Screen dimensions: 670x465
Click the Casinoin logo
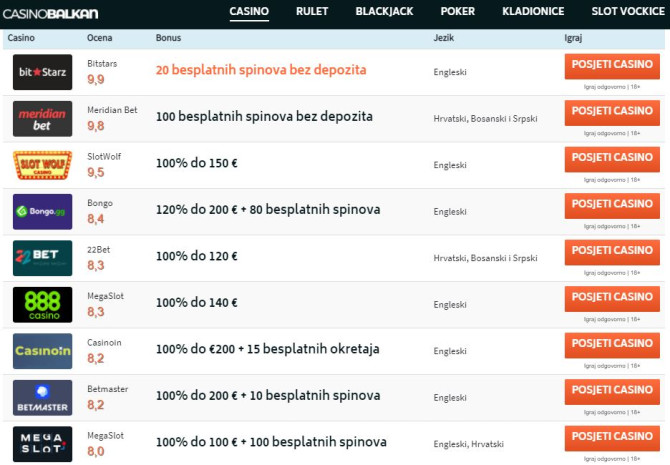(42, 351)
